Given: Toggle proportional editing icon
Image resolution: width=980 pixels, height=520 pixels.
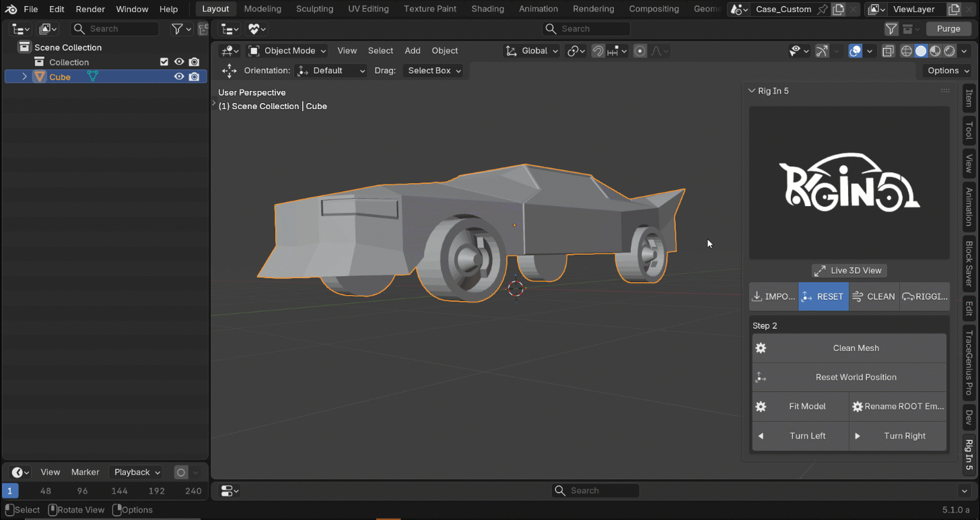Looking at the screenshot, I should click(x=640, y=51).
